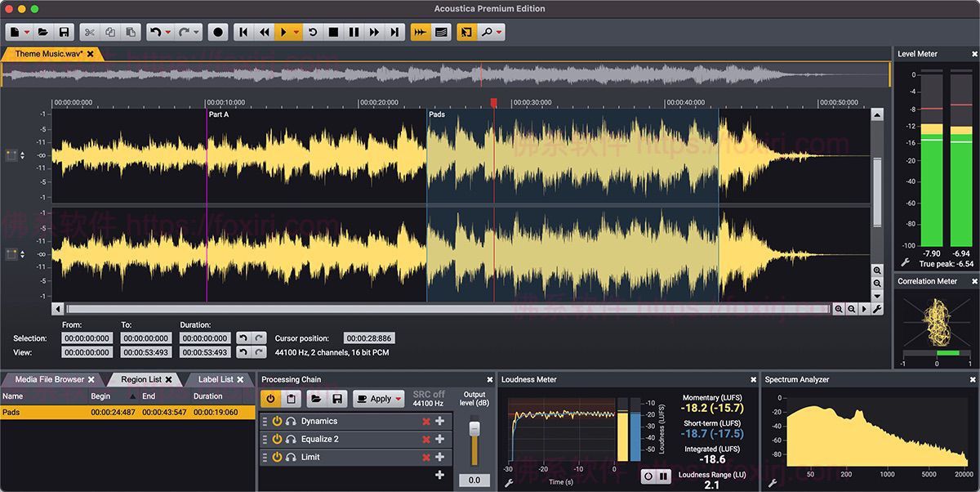This screenshot has height=492, width=980.
Task: Select the Record tool in the toolbar
Action: tap(216, 32)
